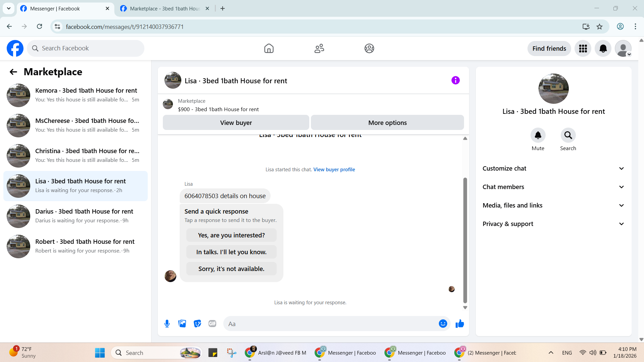Open the View buyer profile link
Screen dimensions: 644x362
(334, 170)
